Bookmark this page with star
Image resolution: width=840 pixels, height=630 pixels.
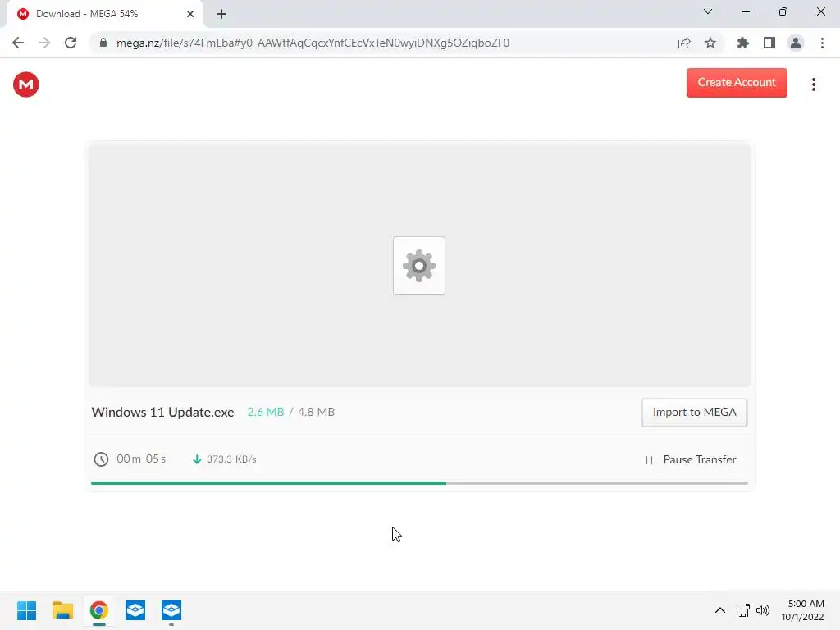710,43
